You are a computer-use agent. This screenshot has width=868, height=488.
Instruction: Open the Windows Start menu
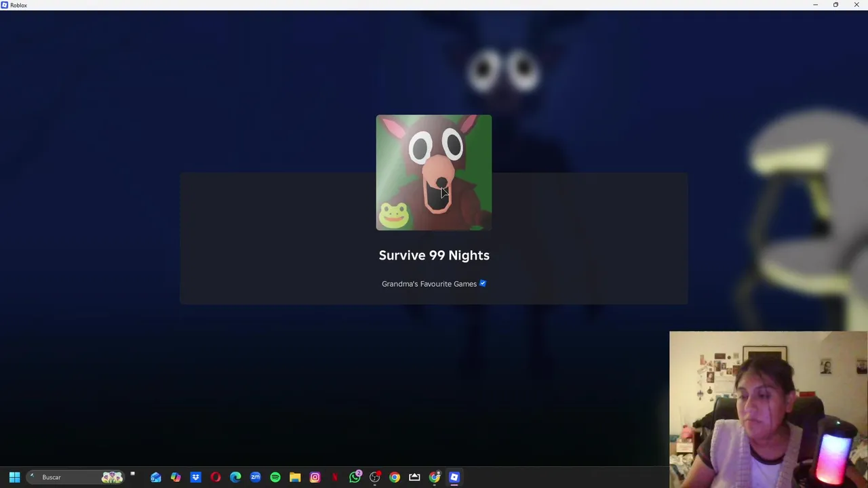coord(14,477)
